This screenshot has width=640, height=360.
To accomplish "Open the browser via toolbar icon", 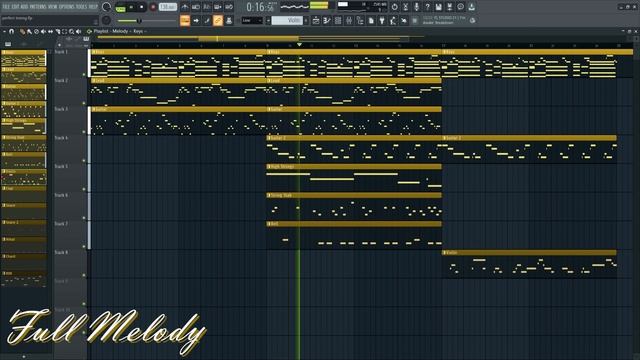I will (360, 20).
